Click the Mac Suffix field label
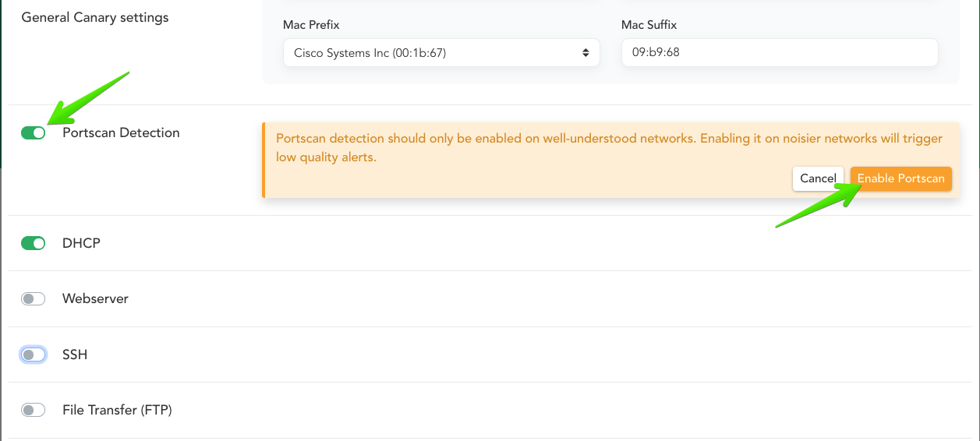Image resolution: width=980 pixels, height=441 pixels. [649, 25]
